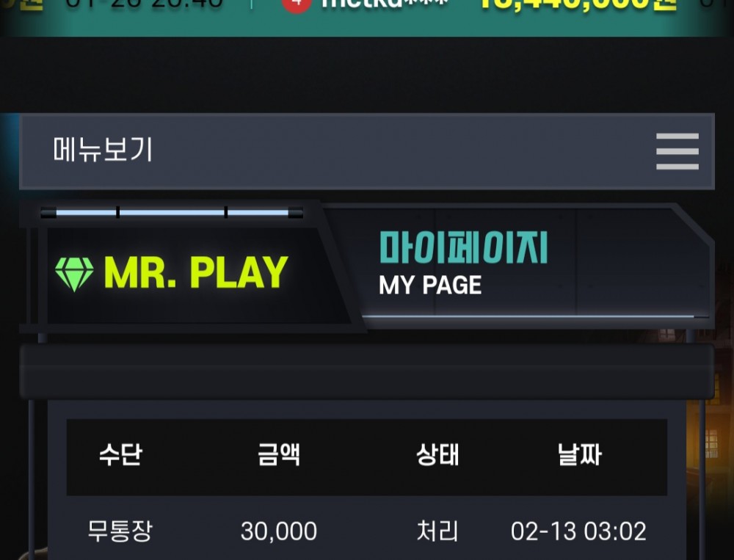
Task: Sort by the 수단 column header
Action: [x=120, y=454]
